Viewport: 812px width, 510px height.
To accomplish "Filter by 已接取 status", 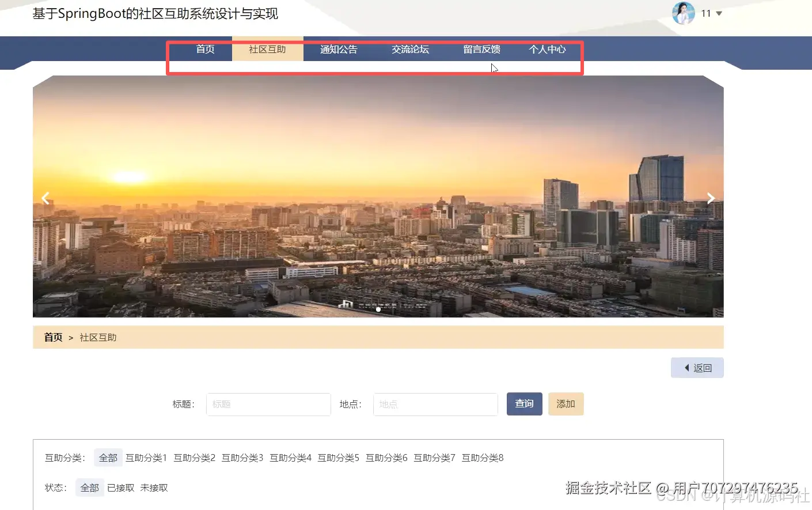I will click(121, 487).
